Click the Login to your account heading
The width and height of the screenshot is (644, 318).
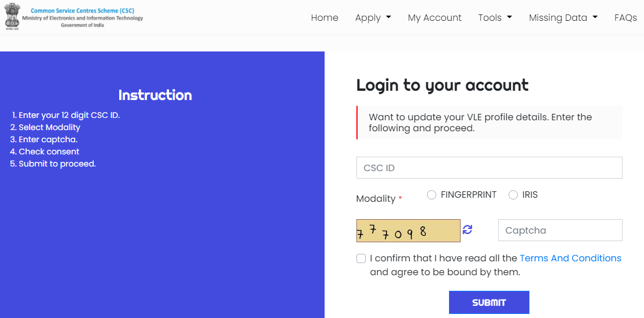[442, 86]
